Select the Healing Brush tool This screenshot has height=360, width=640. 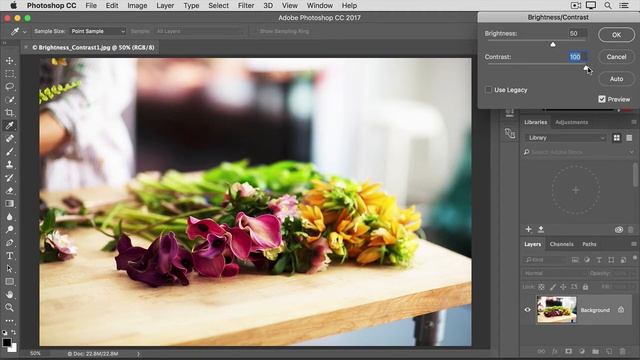[9, 139]
